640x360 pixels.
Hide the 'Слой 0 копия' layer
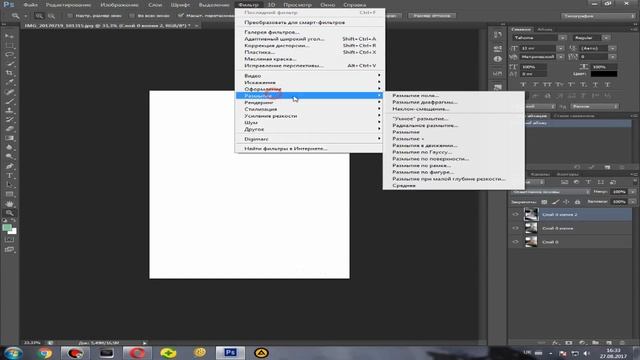(x=516, y=228)
